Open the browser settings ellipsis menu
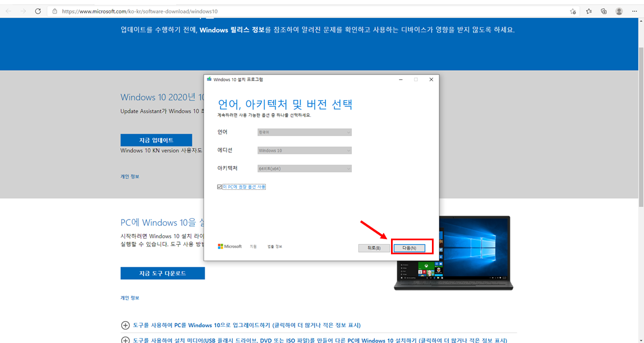Image resolution: width=644 pixels, height=343 pixels. click(x=634, y=11)
